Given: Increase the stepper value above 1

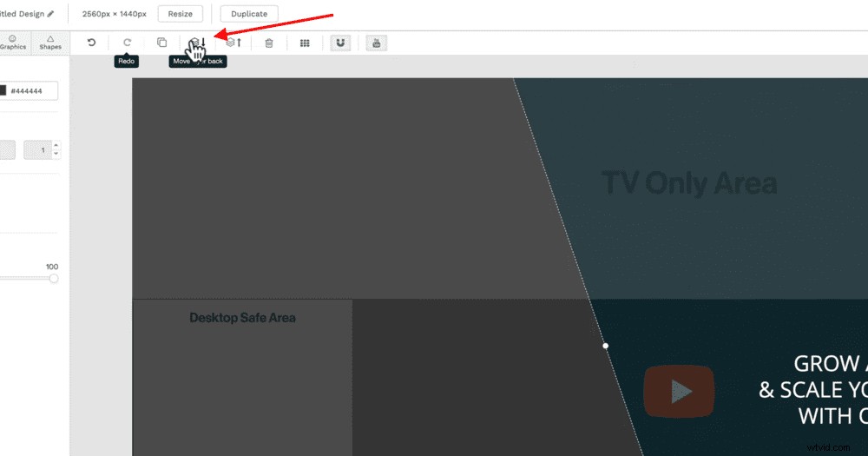Looking at the screenshot, I should 56,146.
